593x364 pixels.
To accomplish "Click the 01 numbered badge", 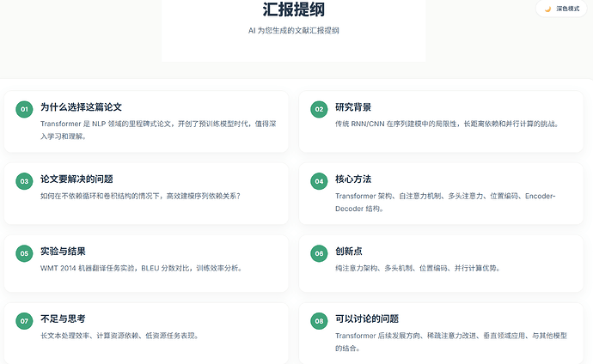I will click(x=24, y=109).
